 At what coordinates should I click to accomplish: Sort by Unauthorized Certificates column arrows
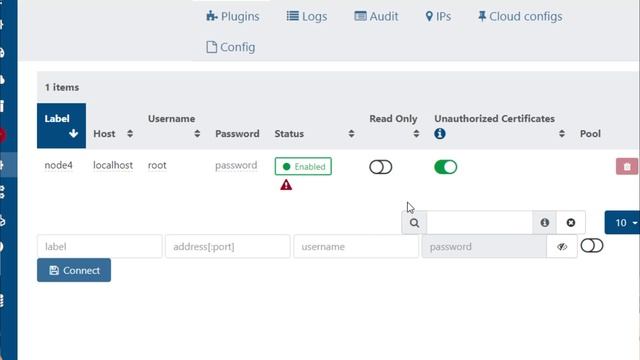click(562, 133)
